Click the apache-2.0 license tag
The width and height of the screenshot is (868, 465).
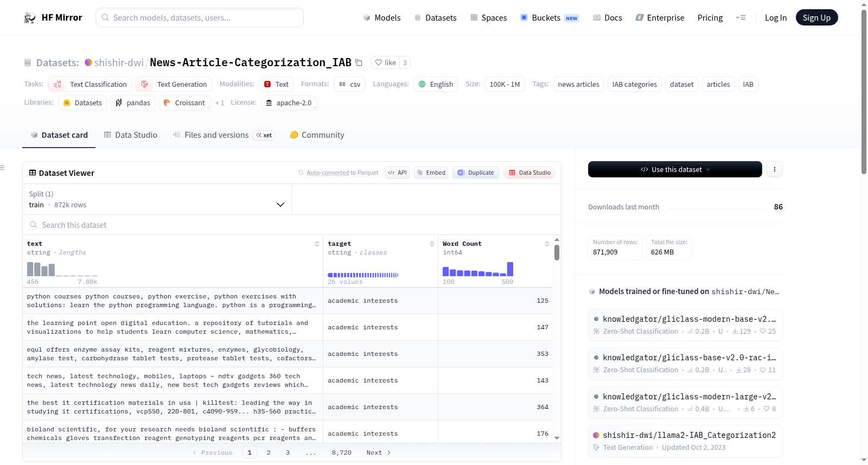tap(289, 103)
